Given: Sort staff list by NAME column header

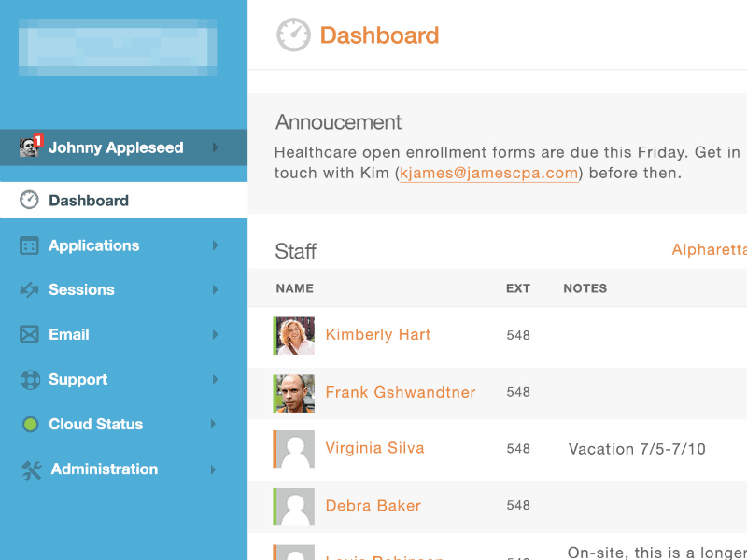Looking at the screenshot, I should click(294, 288).
